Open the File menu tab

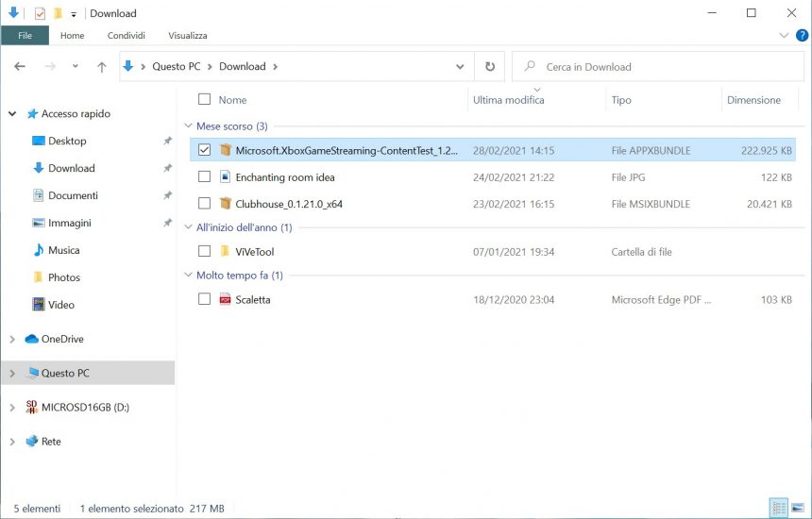(x=25, y=35)
